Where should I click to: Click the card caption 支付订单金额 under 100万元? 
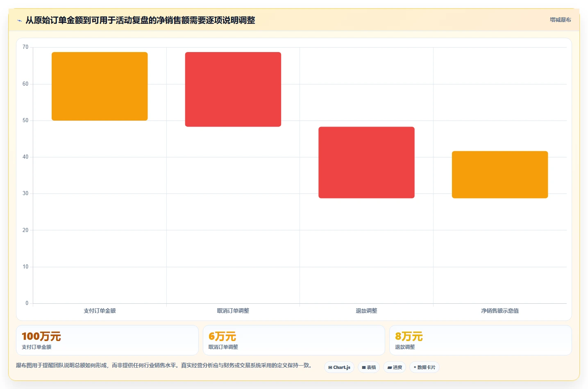[x=36, y=347]
